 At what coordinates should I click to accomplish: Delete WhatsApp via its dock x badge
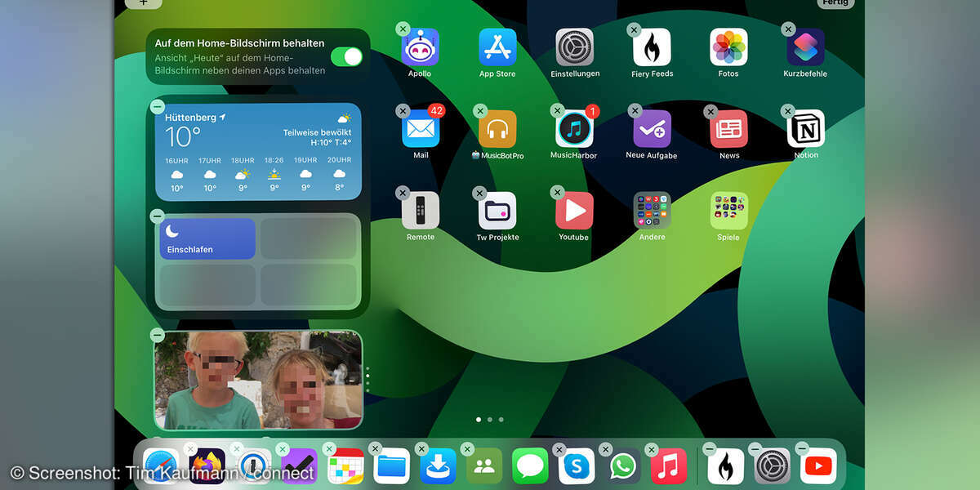tap(605, 449)
